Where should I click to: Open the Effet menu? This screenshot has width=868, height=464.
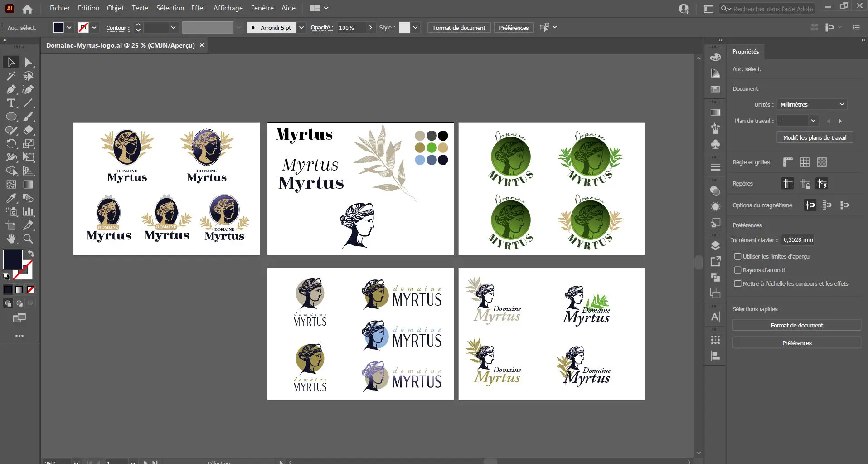(198, 8)
